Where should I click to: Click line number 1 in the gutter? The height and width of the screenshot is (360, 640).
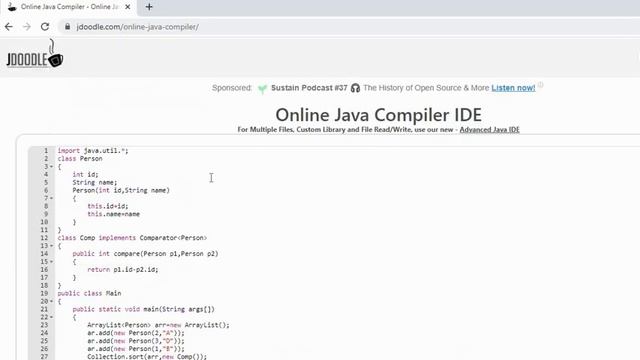(x=46, y=151)
